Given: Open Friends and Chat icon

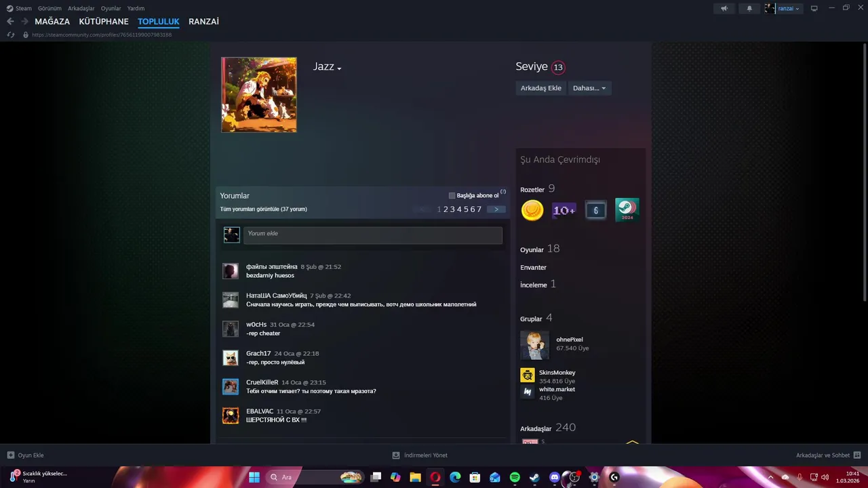Looking at the screenshot, I should (x=857, y=455).
